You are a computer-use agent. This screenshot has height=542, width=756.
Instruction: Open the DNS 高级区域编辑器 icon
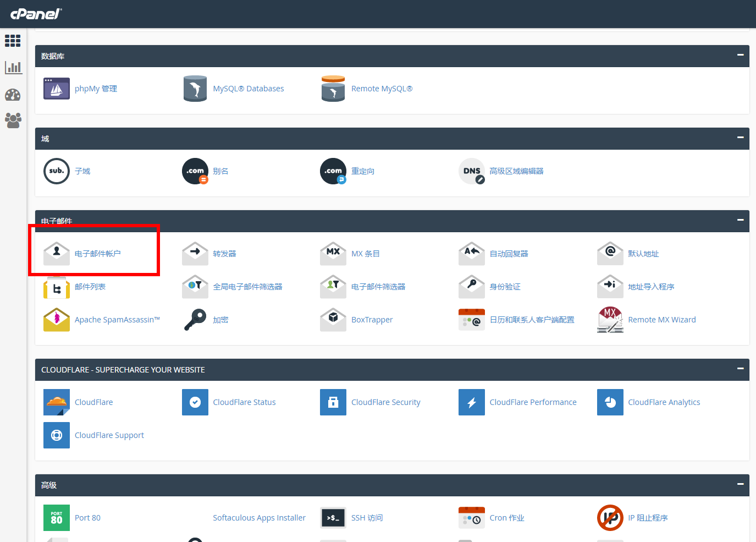pyautogui.click(x=472, y=171)
